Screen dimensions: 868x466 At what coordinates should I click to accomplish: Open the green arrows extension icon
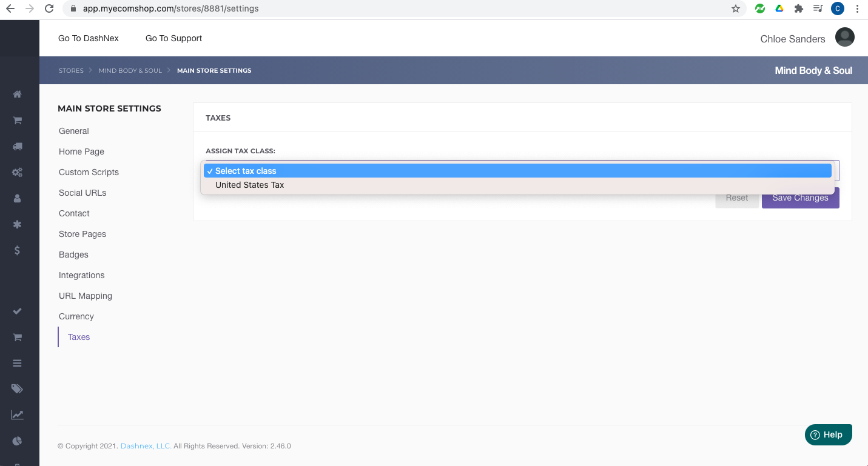[x=759, y=8]
